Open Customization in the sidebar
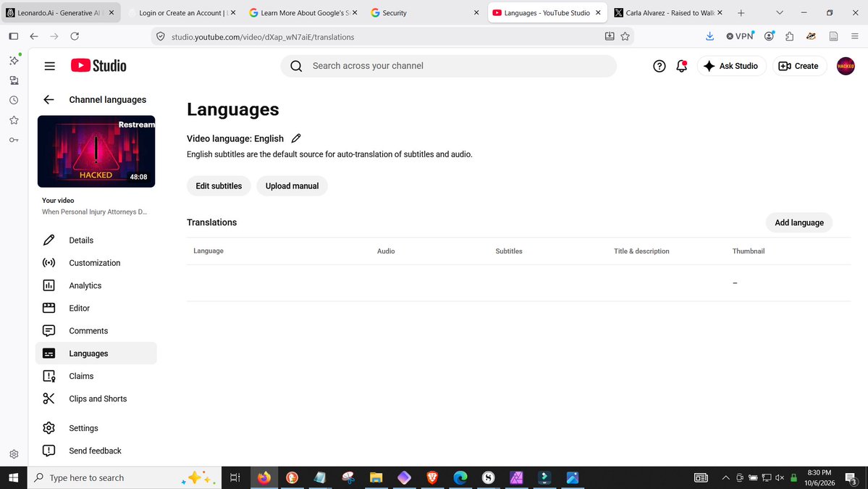Image resolution: width=868 pixels, height=489 pixels. point(96,263)
